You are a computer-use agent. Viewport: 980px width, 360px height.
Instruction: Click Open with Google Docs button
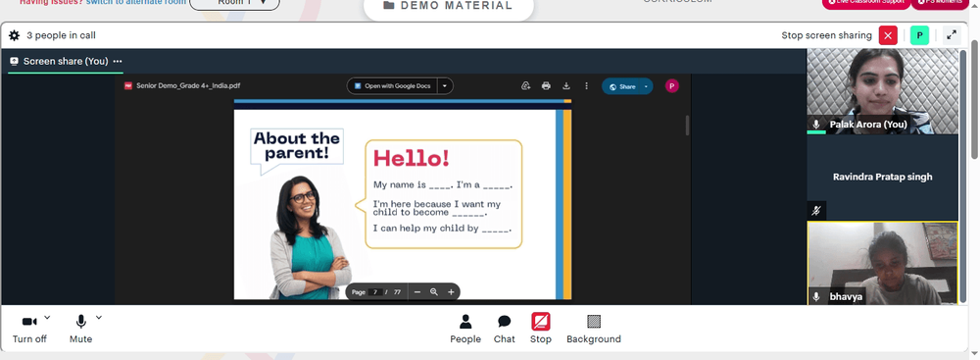click(392, 85)
